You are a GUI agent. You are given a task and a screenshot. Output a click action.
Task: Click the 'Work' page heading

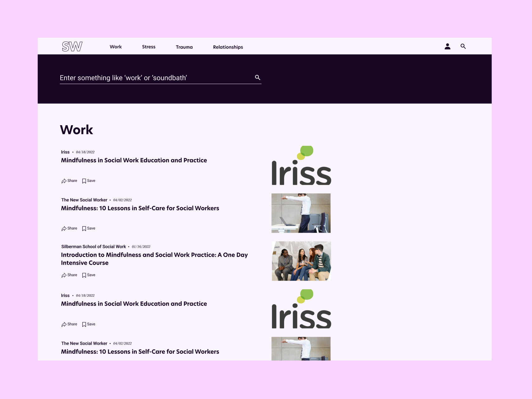[x=76, y=130]
